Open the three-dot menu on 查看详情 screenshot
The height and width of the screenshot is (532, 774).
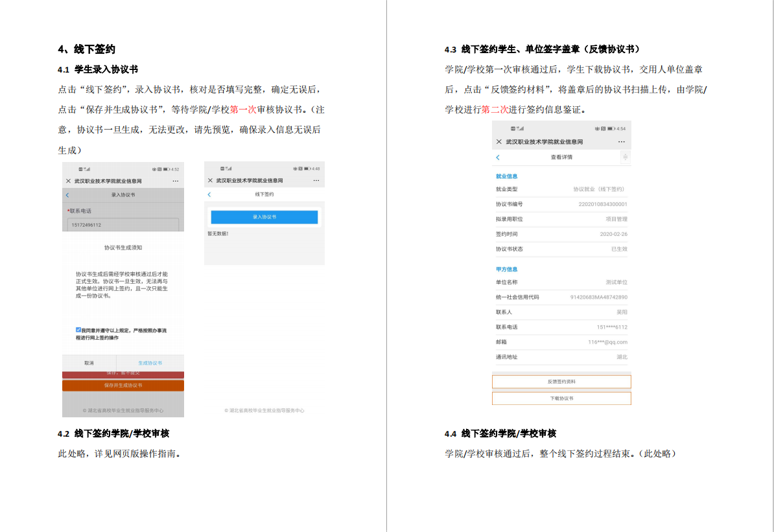click(622, 142)
